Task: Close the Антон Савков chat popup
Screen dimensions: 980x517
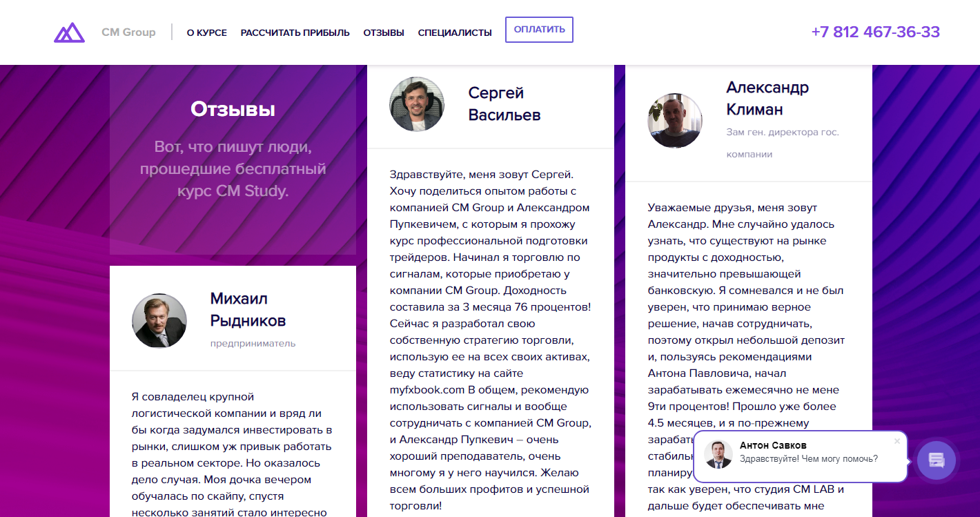Action: [897, 441]
